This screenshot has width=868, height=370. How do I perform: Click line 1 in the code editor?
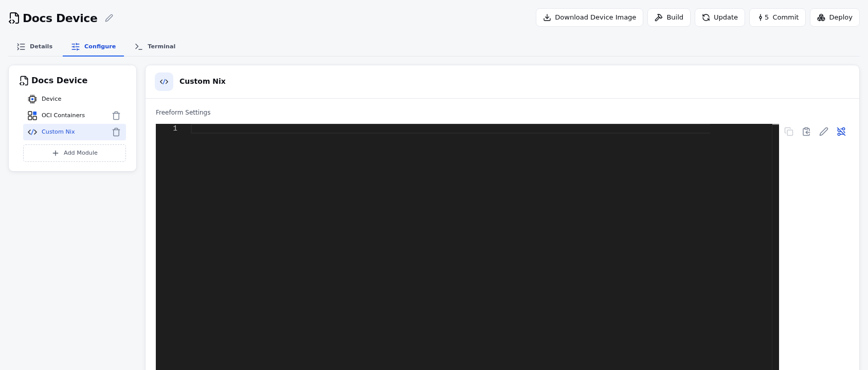coord(450,128)
